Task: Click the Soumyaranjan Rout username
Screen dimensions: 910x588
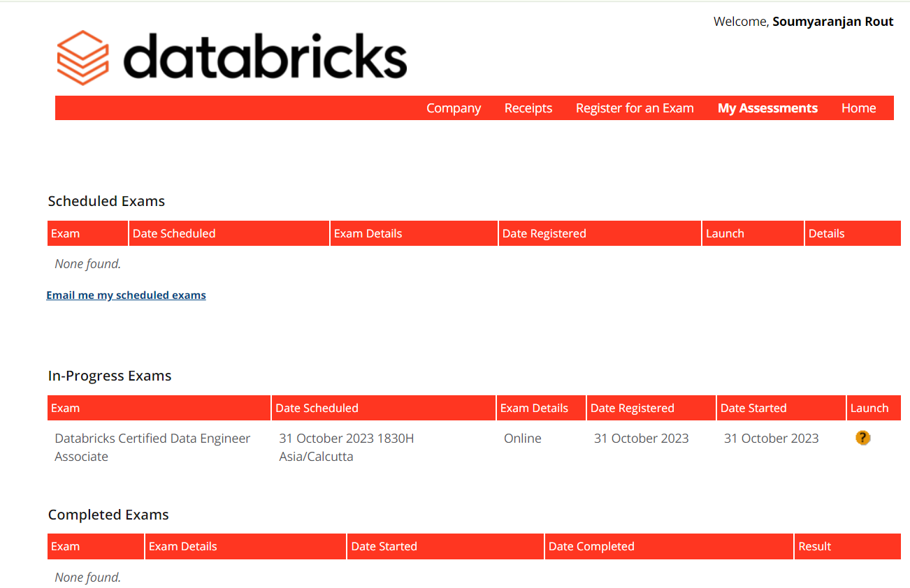Action: pyautogui.click(x=832, y=22)
